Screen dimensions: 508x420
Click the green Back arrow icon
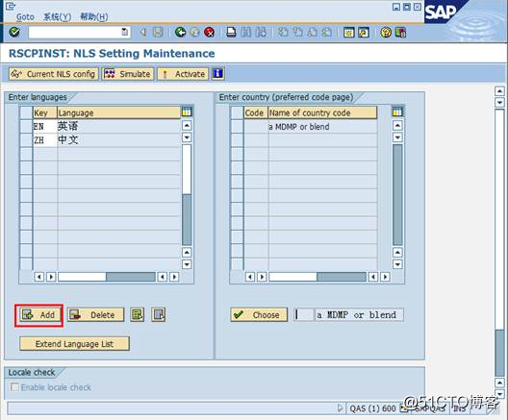point(180,32)
